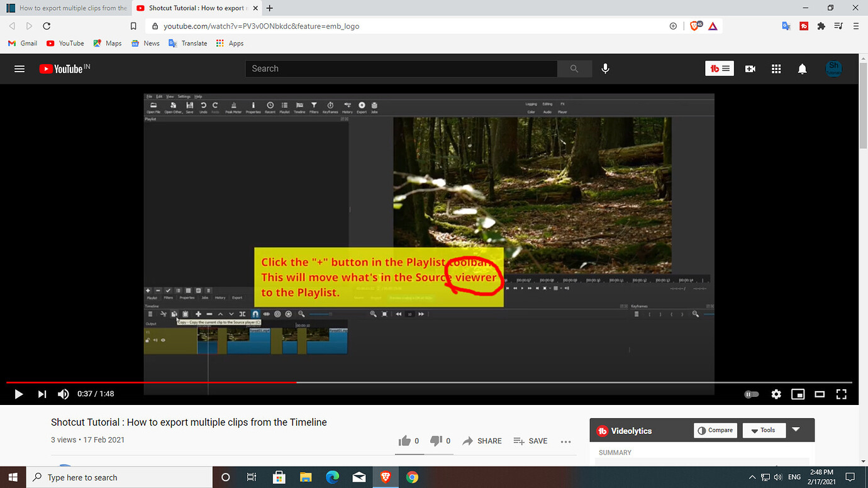Open the Settings menu in Shotcut

[184, 96]
